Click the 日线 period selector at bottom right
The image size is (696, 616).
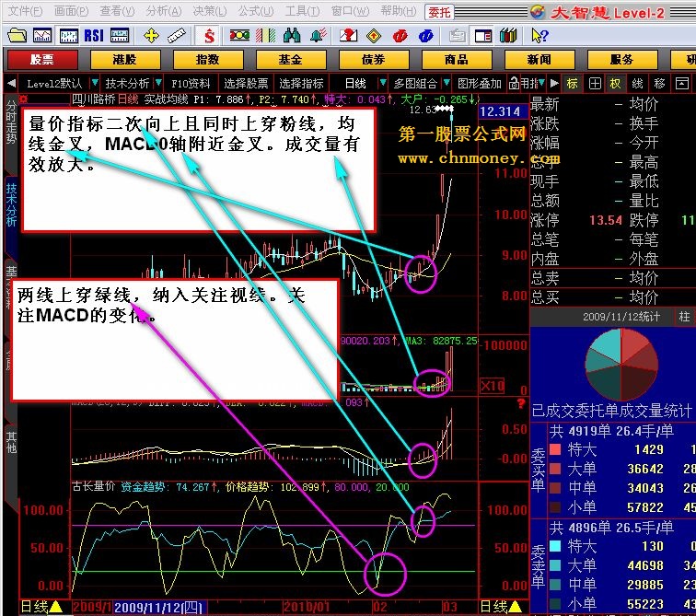pyautogui.click(x=502, y=607)
